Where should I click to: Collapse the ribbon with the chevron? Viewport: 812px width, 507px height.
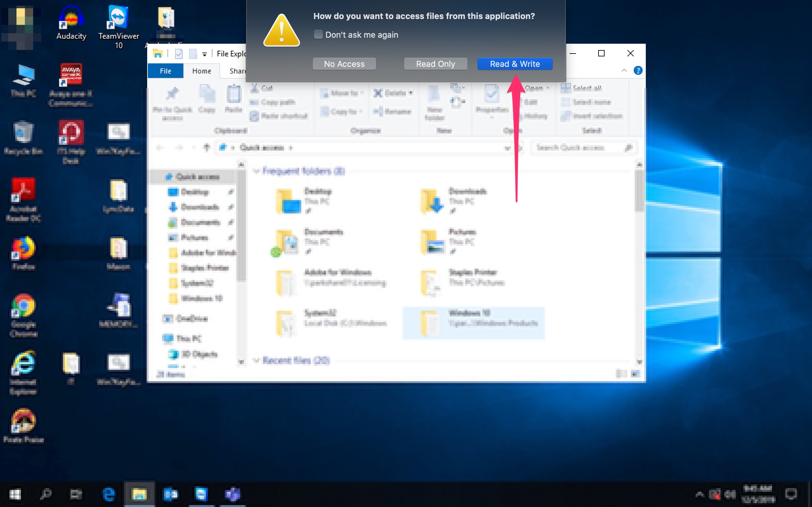(624, 70)
